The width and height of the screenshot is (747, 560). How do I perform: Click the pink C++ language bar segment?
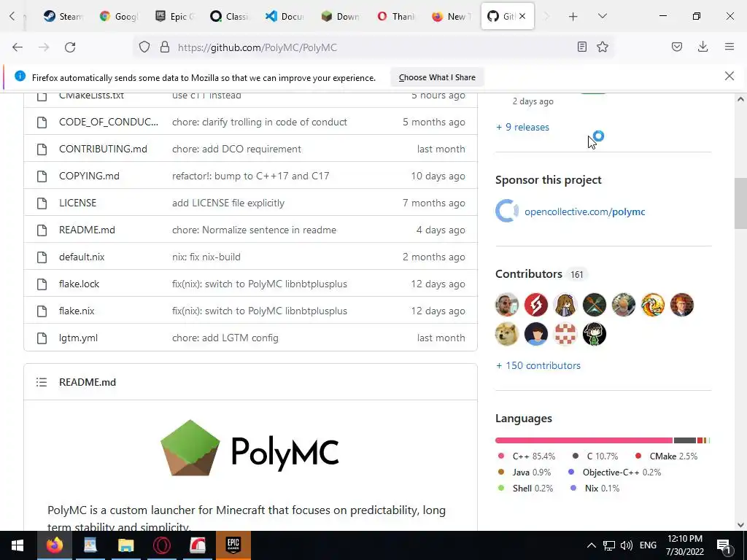584,440
